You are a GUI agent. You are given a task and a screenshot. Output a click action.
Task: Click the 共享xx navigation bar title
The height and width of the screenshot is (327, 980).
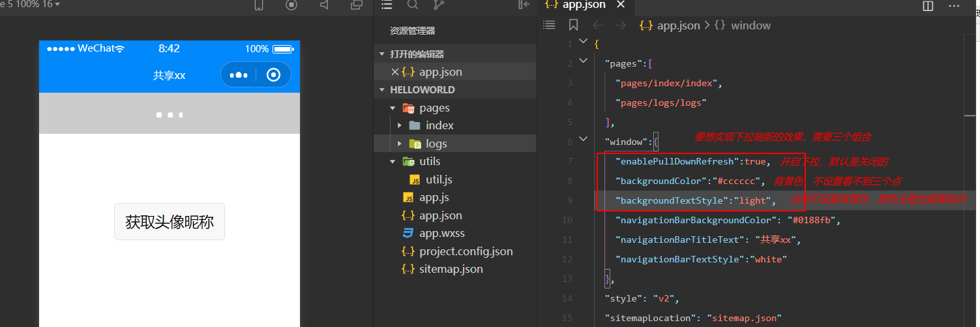pos(170,76)
